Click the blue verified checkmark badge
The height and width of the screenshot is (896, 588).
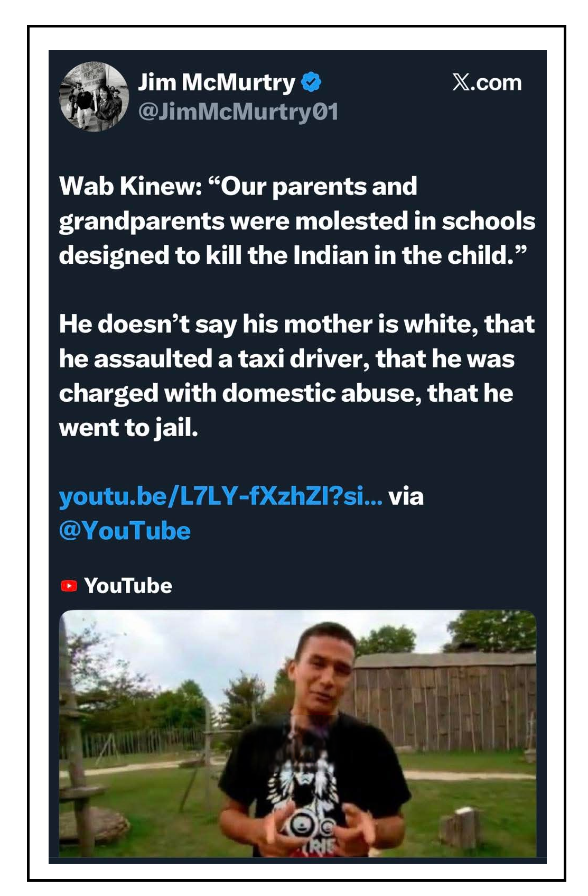coord(311,82)
